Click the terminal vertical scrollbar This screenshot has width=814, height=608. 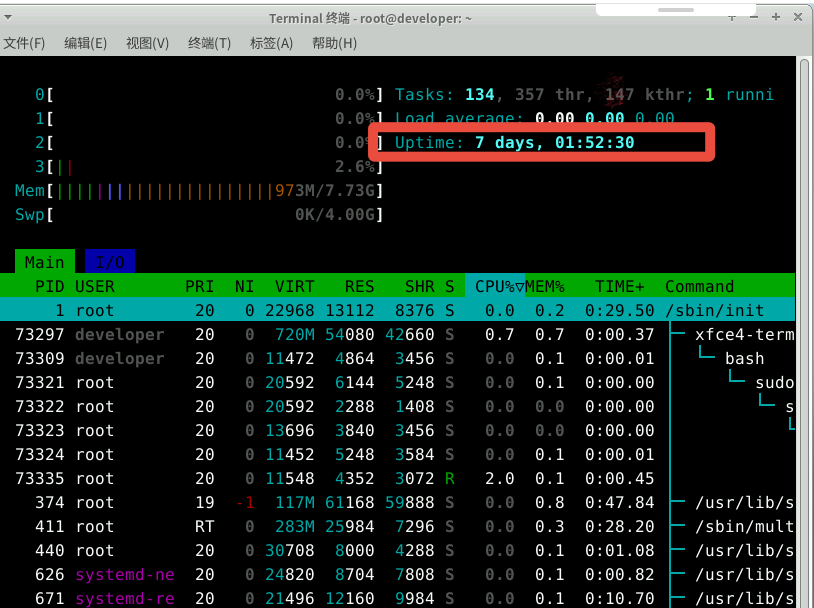(805, 330)
